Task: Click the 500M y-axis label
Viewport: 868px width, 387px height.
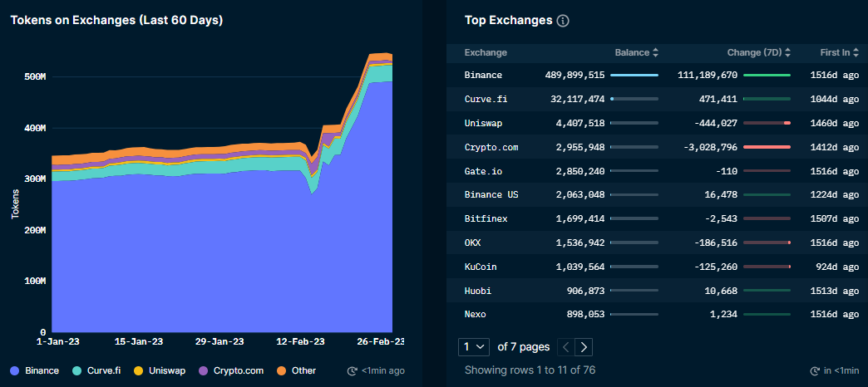Action: [34, 77]
